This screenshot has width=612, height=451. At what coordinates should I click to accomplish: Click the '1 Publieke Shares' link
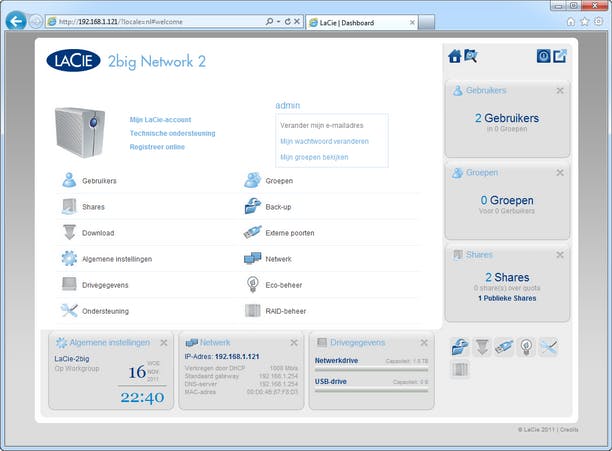pyautogui.click(x=507, y=298)
